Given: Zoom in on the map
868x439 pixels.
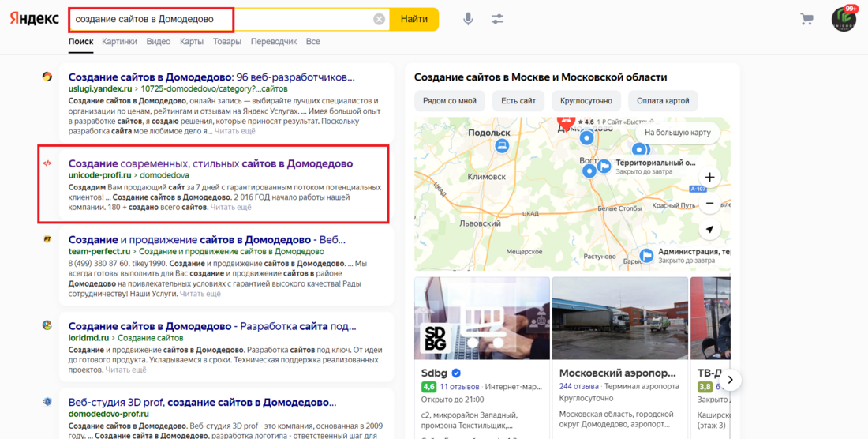Looking at the screenshot, I should click(x=709, y=177).
